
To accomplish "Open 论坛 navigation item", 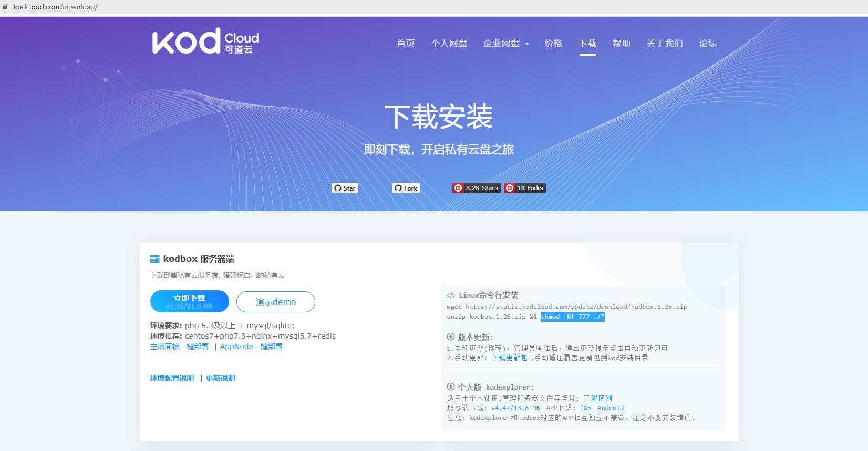I will click(x=708, y=43).
